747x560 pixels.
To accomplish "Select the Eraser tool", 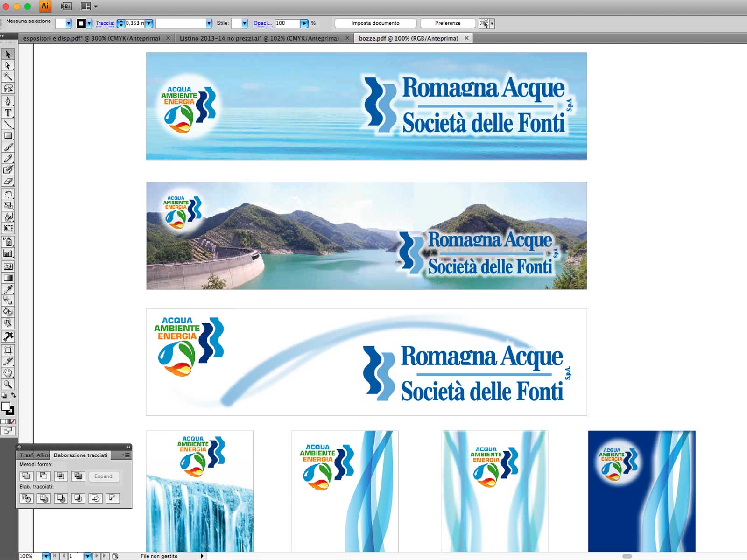I will pos(8,181).
